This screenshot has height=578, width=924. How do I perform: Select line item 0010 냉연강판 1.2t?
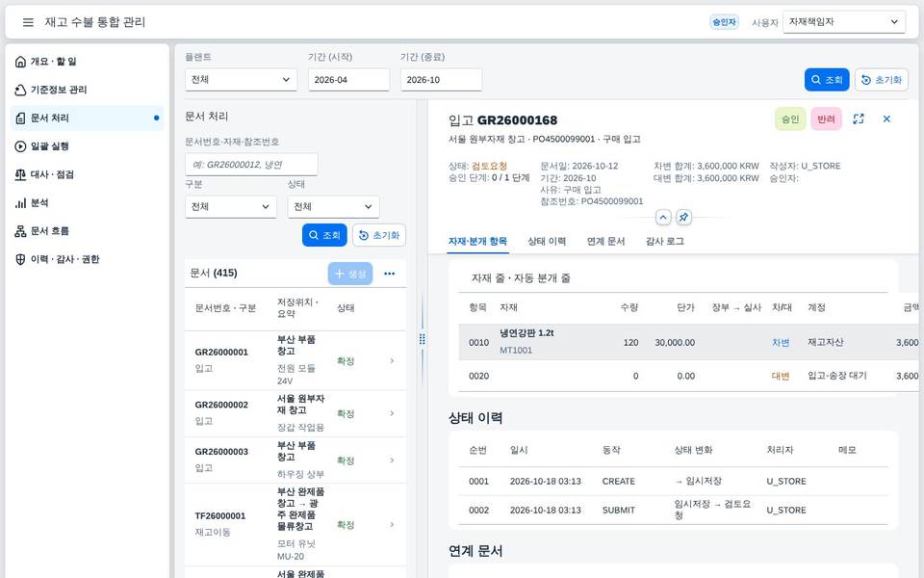coord(688,342)
